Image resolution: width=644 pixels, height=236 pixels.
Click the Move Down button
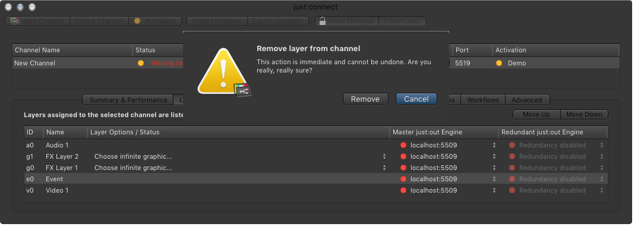pyautogui.click(x=584, y=114)
